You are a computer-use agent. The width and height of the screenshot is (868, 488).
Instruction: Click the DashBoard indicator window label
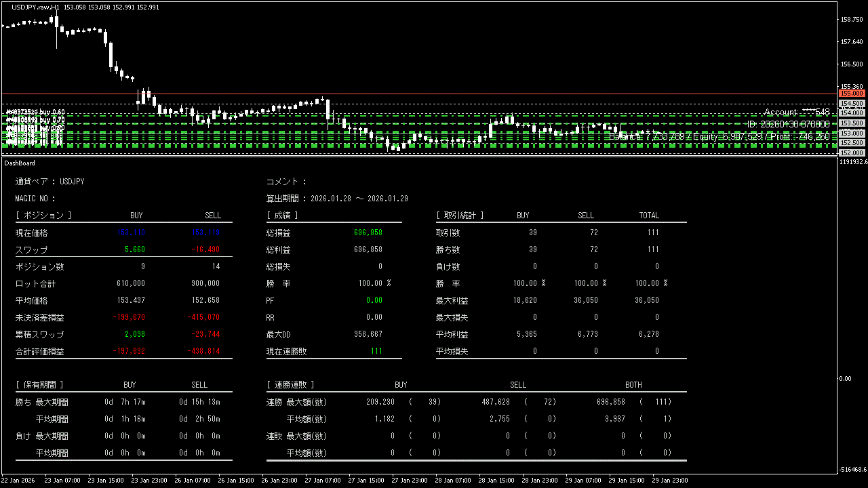tap(20, 163)
